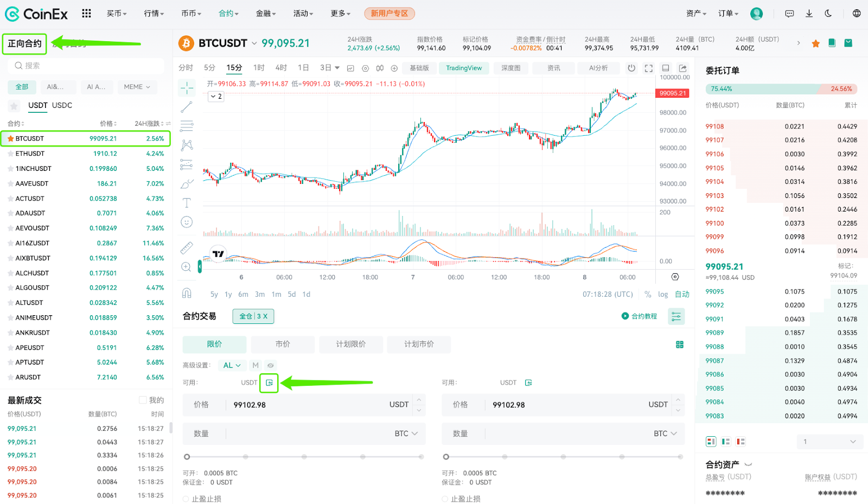Click the order form layout grid icon
868x504 pixels.
pos(680,344)
